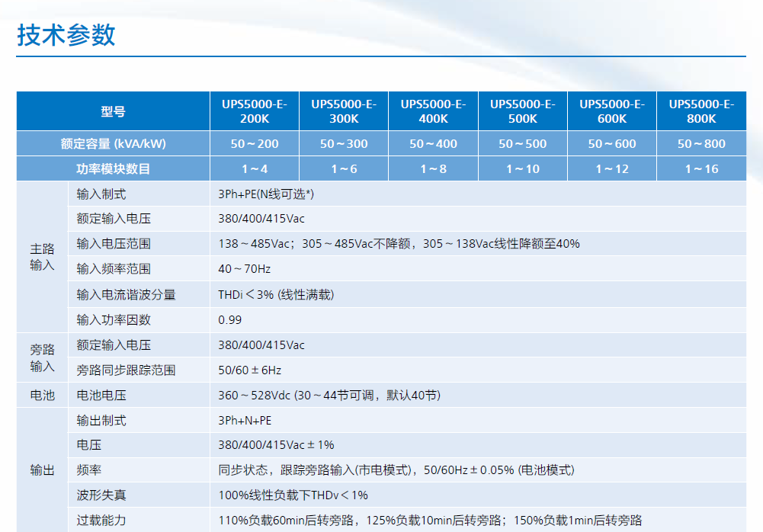Image resolution: width=763 pixels, height=532 pixels.
Task: Select 380/400/415Vac in the 主路输入 section
Action: click(261, 219)
